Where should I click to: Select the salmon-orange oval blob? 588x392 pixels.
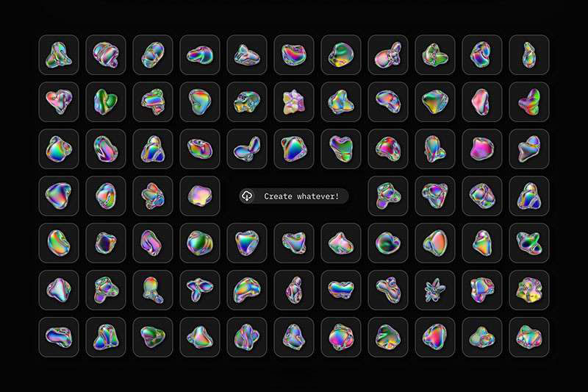click(x=435, y=243)
